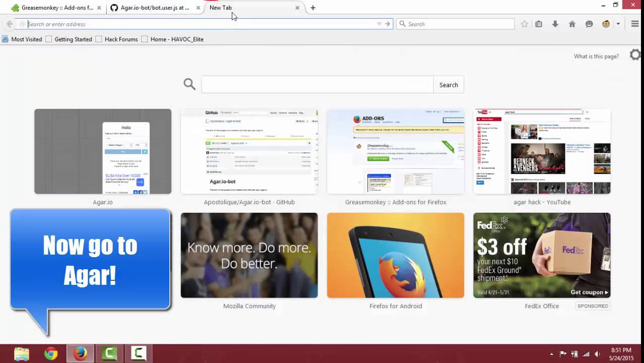The height and width of the screenshot is (363, 644).
Task: Click the Firefox for Android caption
Action: 396,306
